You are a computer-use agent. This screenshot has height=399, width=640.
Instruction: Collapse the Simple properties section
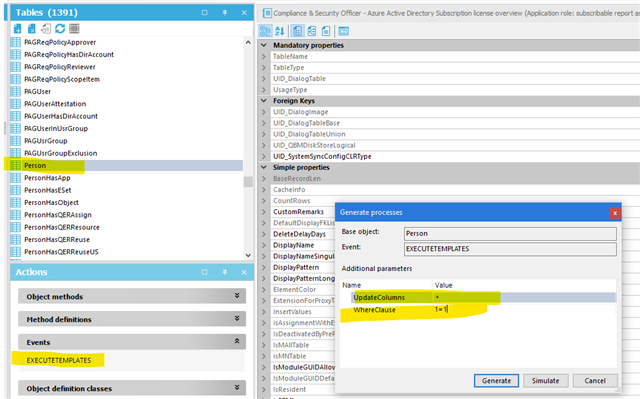pyautogui.click(x=264, y=167)
